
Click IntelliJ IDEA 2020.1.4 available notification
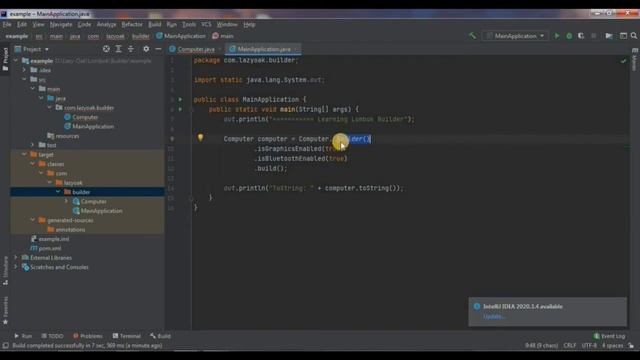pos(522,307)
